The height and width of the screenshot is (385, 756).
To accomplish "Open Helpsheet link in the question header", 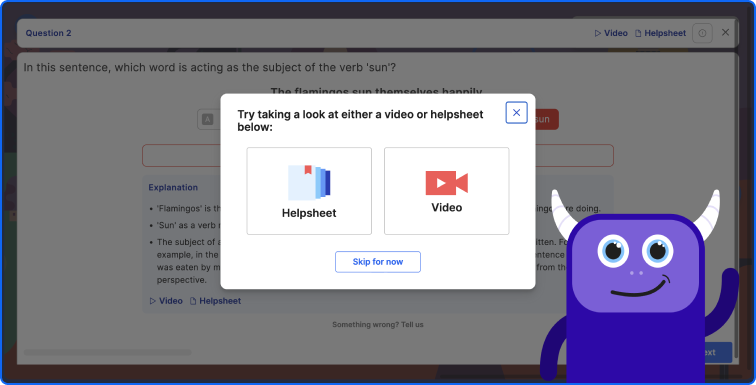I will tap(660, 33).
